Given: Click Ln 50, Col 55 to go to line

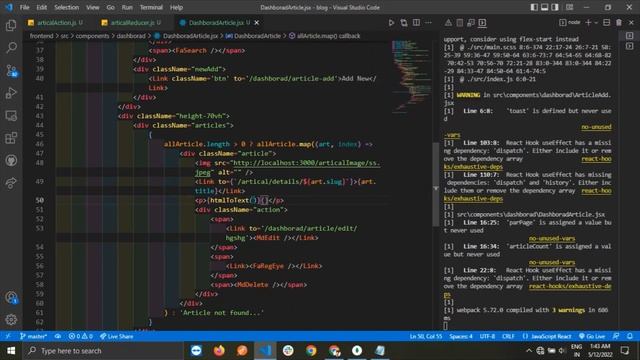Looking at the screenshot, I should [426, 336].
